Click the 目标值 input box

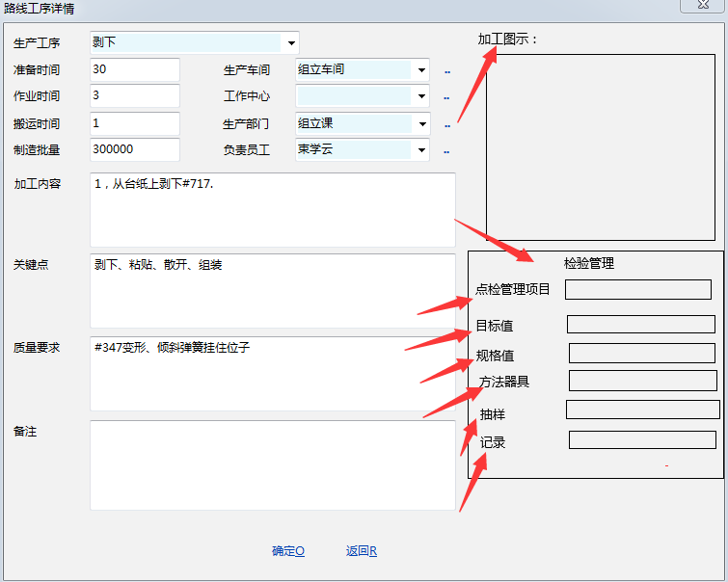click(x=640, y=325)
